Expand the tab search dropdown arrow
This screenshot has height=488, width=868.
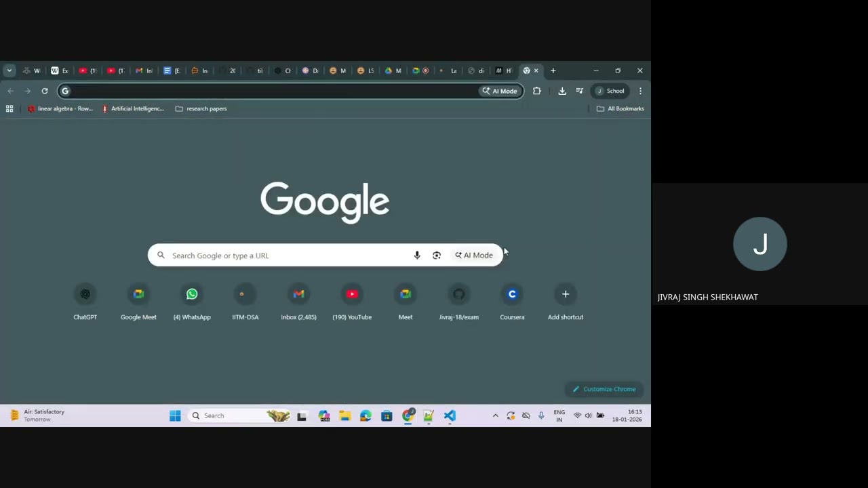click(9, 70)
